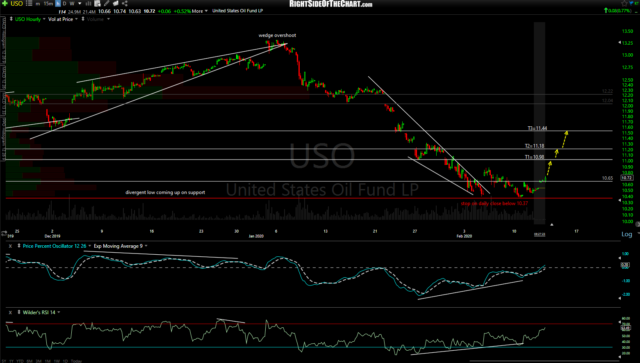Click the green plus add-symbol icon
This screenshot has width=640, height=363.
[5, 3]
